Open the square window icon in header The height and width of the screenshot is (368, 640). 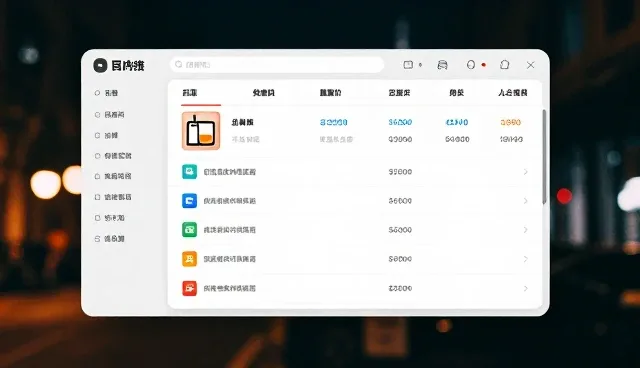408,64
